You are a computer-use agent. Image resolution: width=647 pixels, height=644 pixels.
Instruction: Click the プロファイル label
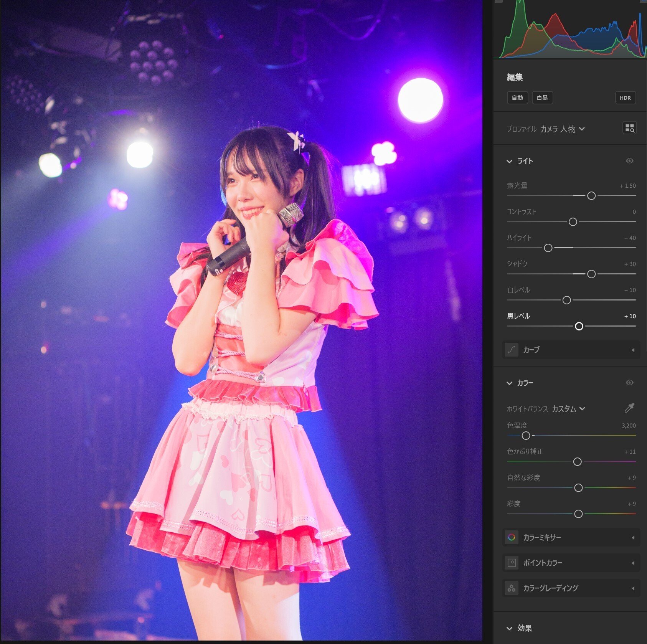click(522, 129)
